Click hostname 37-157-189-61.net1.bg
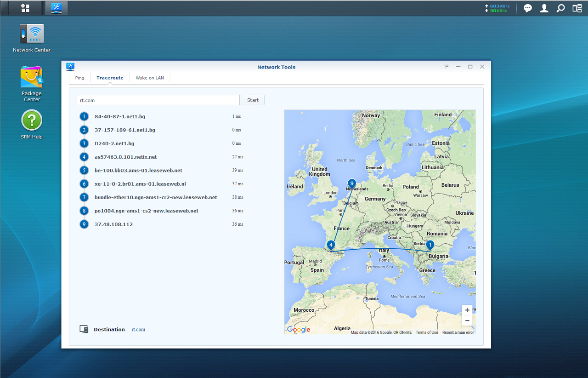The image size is (588, 378). coord(125,130)
